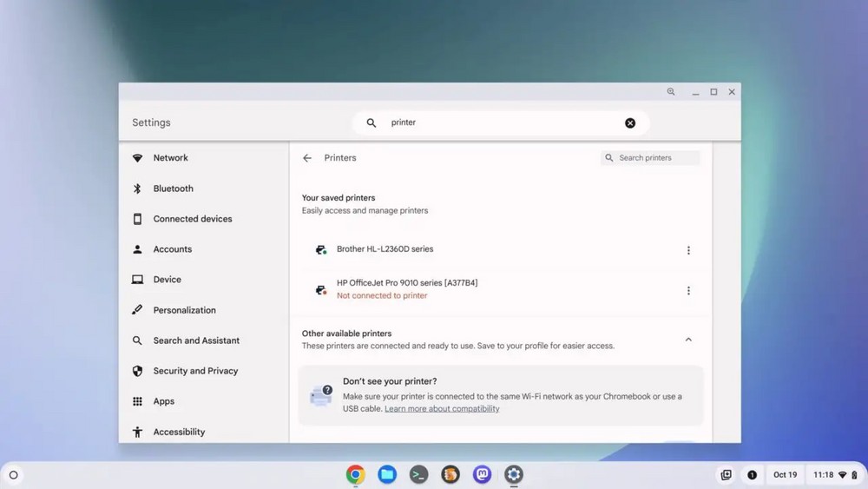Select Connected devices in sidebar
This screenshot has height=489, width=868.
click(192, 219)
